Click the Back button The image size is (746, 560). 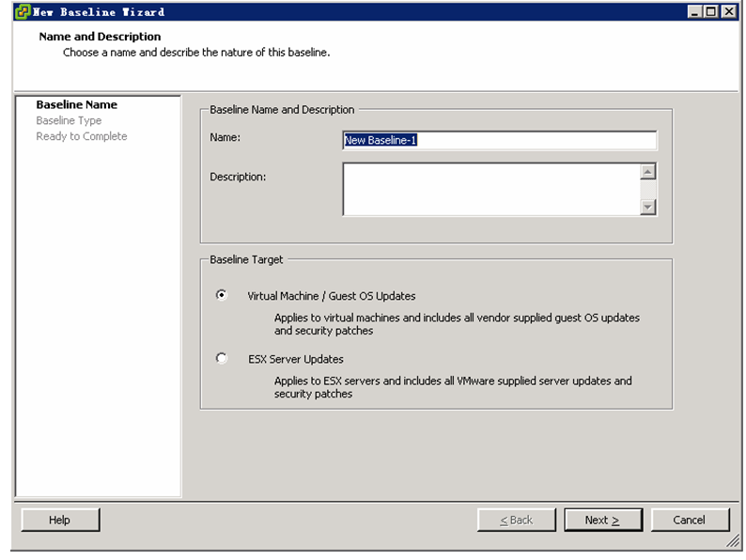click(x=516, y=520)
